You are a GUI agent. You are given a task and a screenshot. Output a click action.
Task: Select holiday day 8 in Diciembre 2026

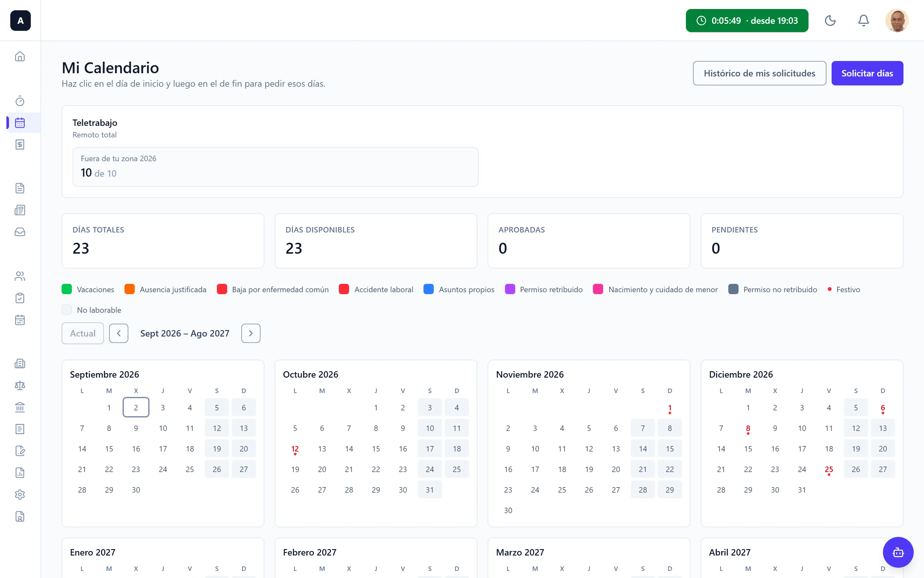748,428
